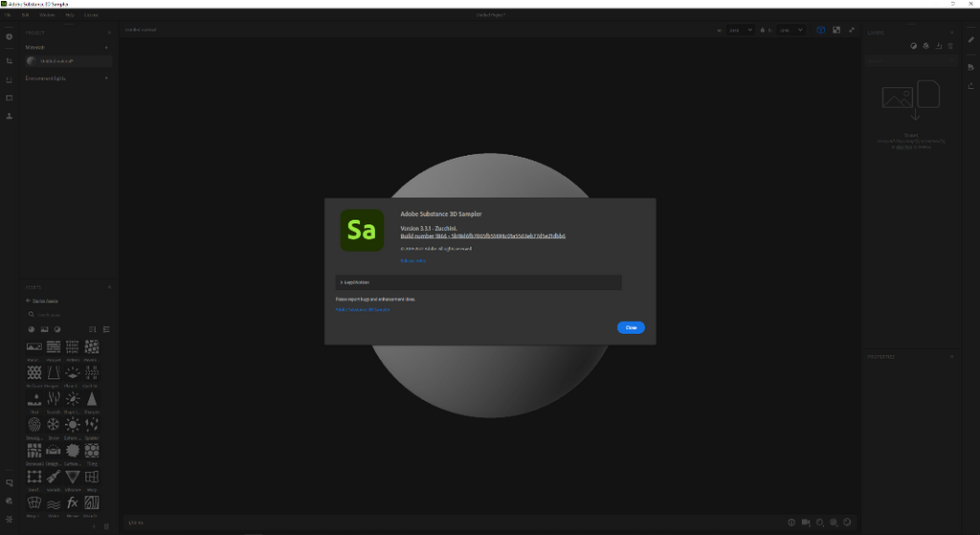Open the assets sort options icon

93,329
